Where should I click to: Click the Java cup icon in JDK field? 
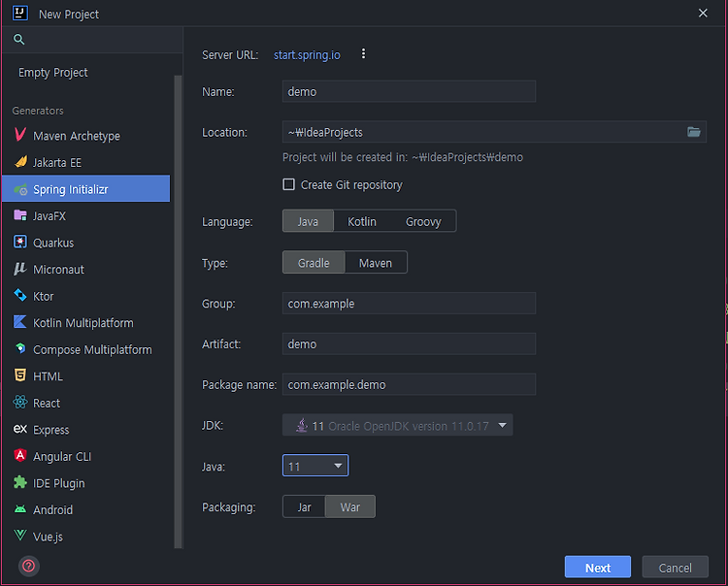[302, 425]
